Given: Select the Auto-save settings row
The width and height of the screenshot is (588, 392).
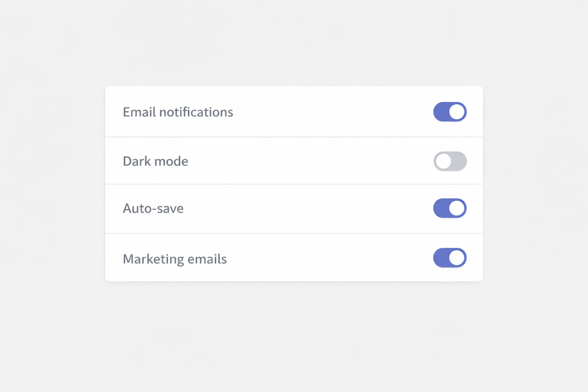Looking at the screenshot, I should [x=294, y=208].
